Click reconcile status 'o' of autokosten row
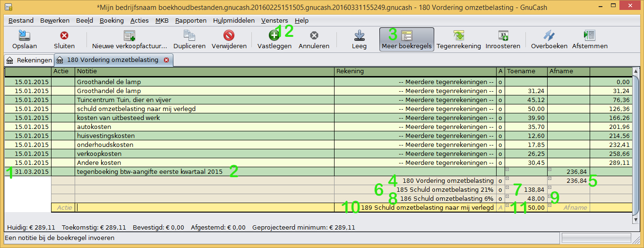The height and width of the screenshot is (248, 644). pyautogui.click(x=500, y=127)
